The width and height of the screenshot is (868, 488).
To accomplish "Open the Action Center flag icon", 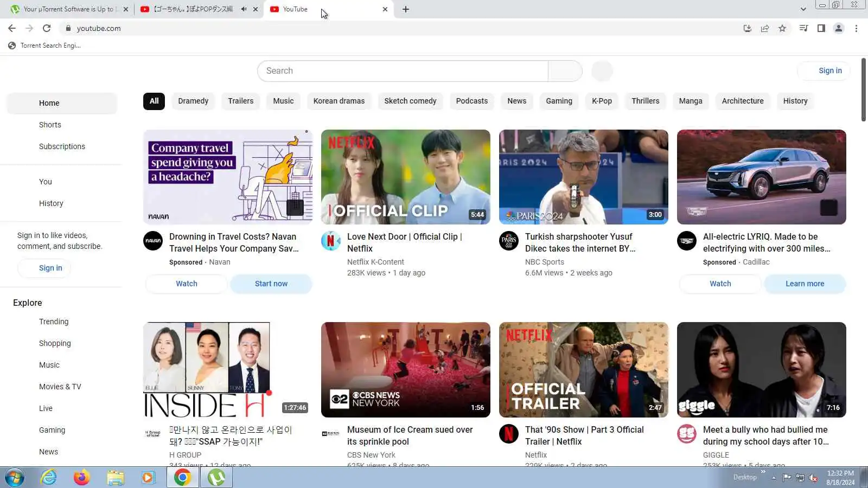I will [x=787, y=478].
